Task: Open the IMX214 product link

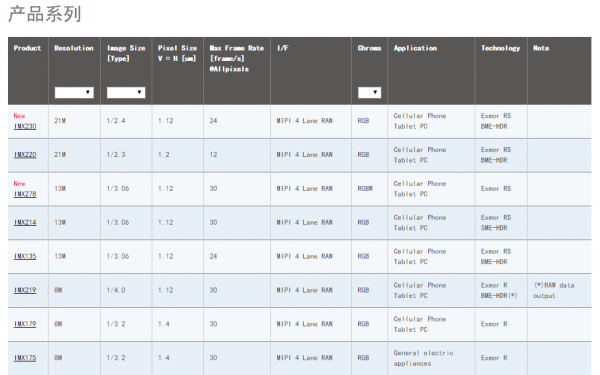Action: (25, 222)
